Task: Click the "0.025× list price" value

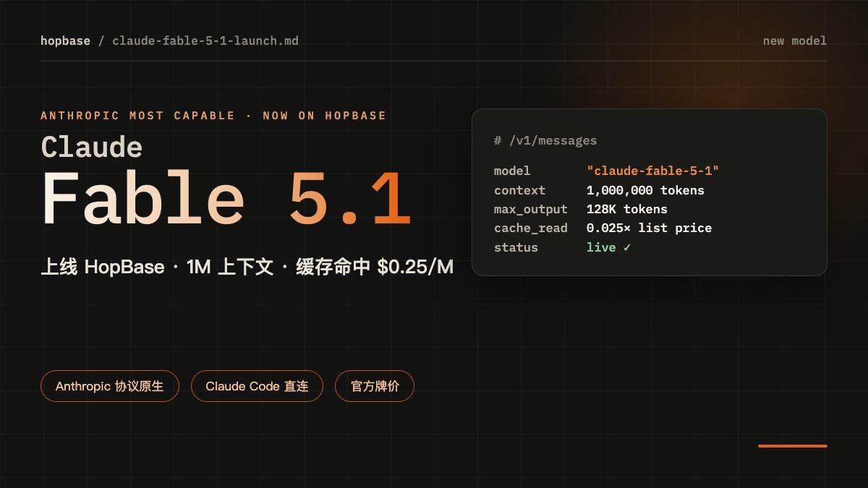Action: 649,228
